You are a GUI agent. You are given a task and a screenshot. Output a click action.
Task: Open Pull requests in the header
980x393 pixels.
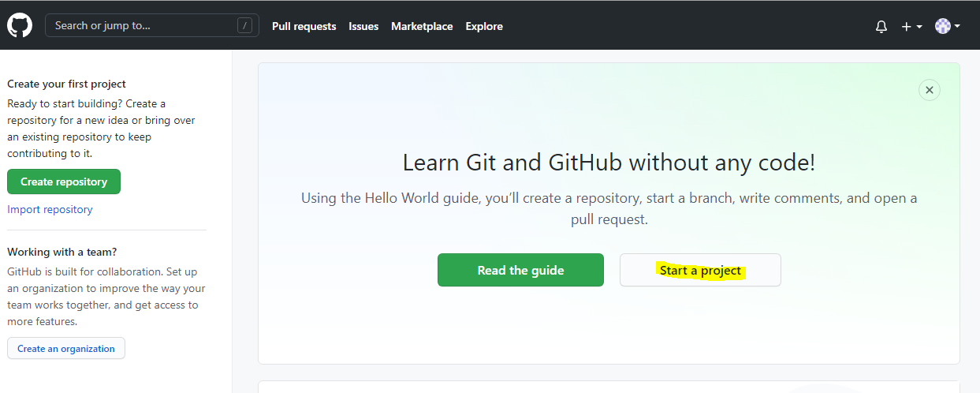click(x=304, y=26)
